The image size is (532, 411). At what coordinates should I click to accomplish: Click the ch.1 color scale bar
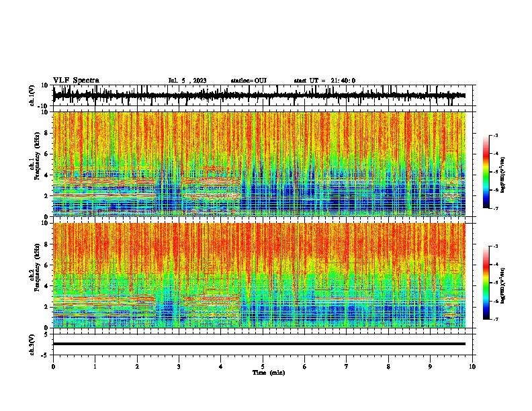486,172
